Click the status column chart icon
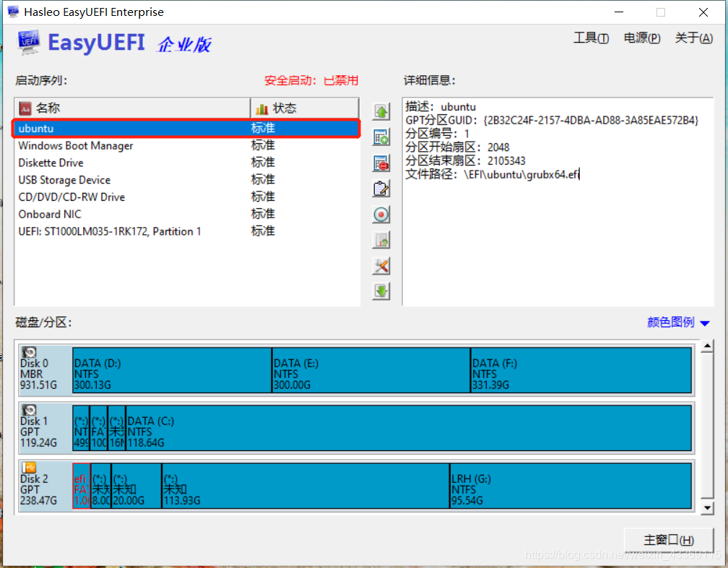This screenshot has width=728, height=568. pos(262,108)
